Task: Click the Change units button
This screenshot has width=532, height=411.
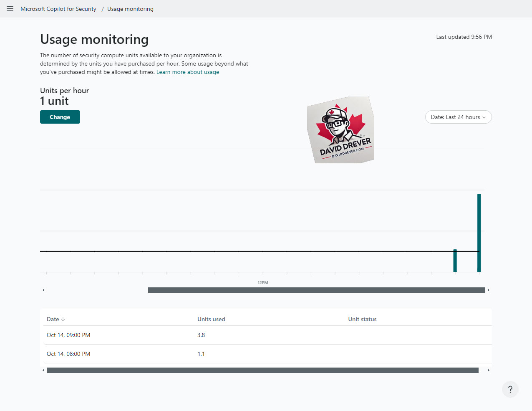Action: 60,117
